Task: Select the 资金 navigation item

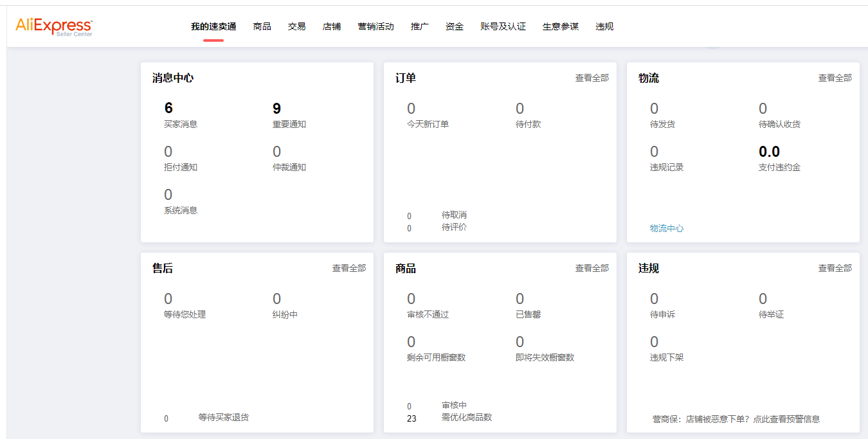Action: (x=455, y=26)
